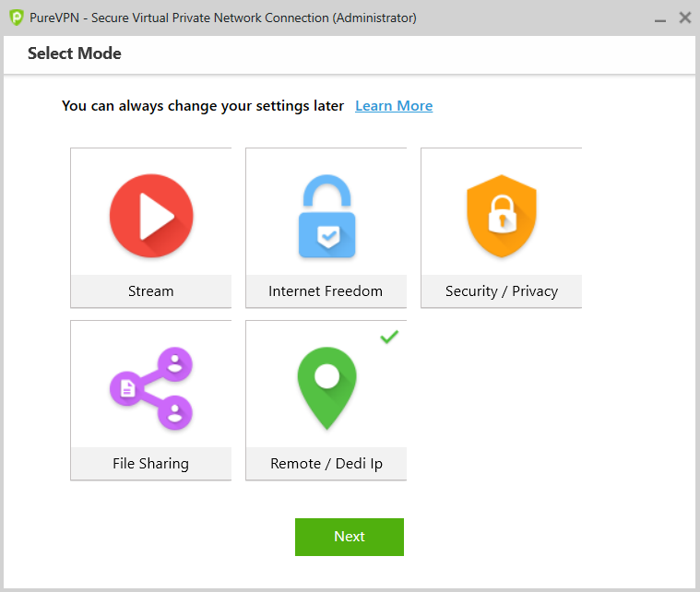This screenshot has width=700, height=592.
Task: Click the green Remote location pin icon
Action: click(x=326, y=388)
